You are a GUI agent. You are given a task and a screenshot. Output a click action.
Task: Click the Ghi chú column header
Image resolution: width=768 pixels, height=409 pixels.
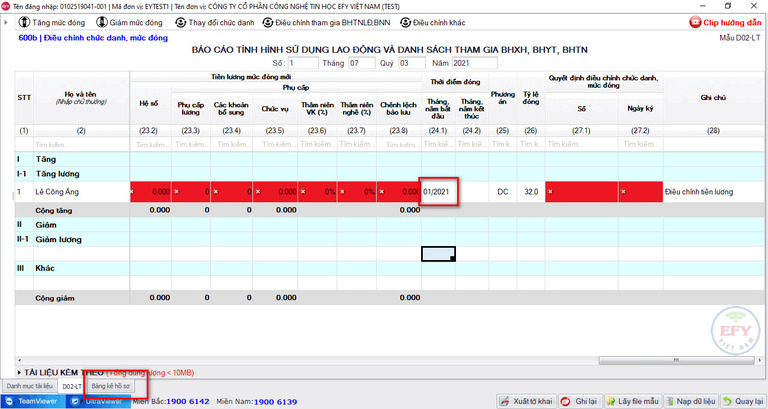[713, 97]
